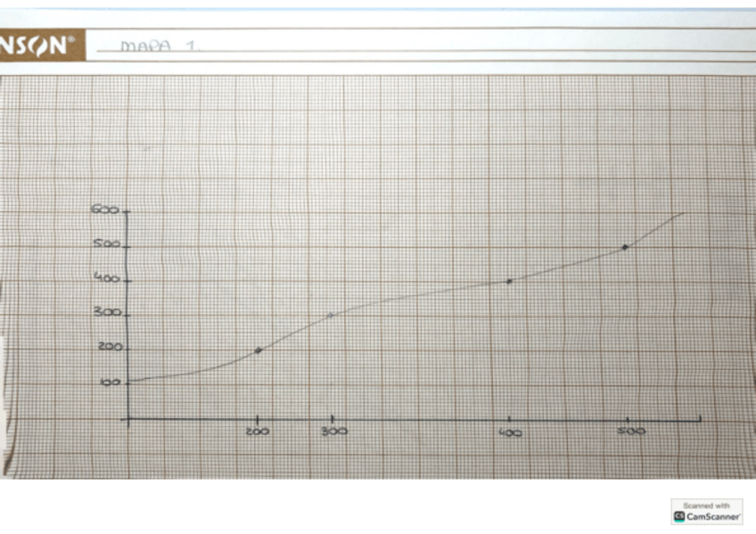Select the 200 label on the vertical axis

(111, 347)
